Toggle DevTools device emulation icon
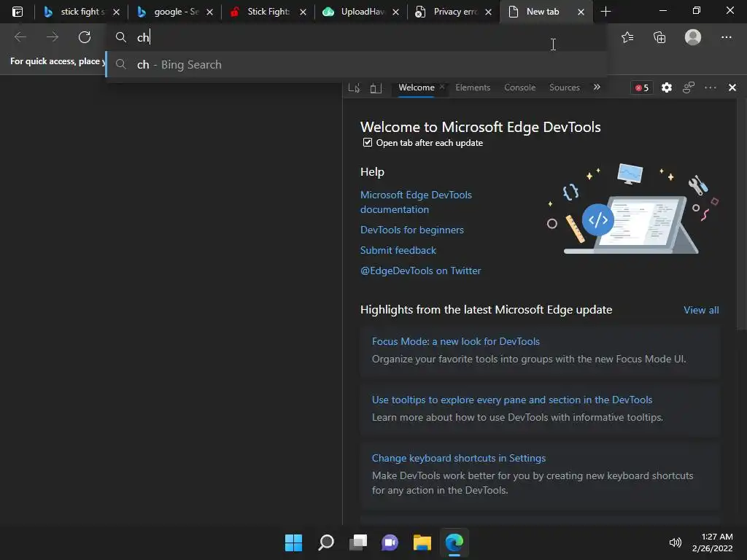 pyautogui.click(x=376, y=87)
